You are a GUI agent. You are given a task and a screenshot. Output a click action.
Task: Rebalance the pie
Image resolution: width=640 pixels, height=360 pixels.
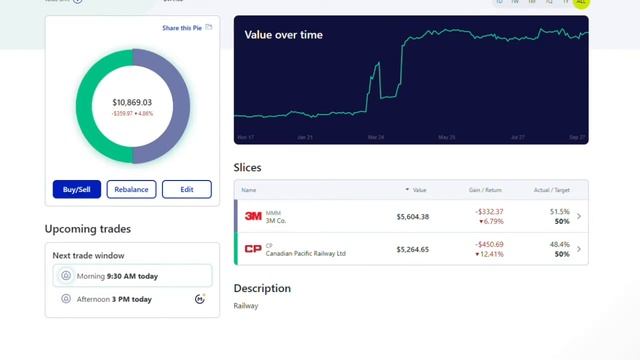point(131,189)
